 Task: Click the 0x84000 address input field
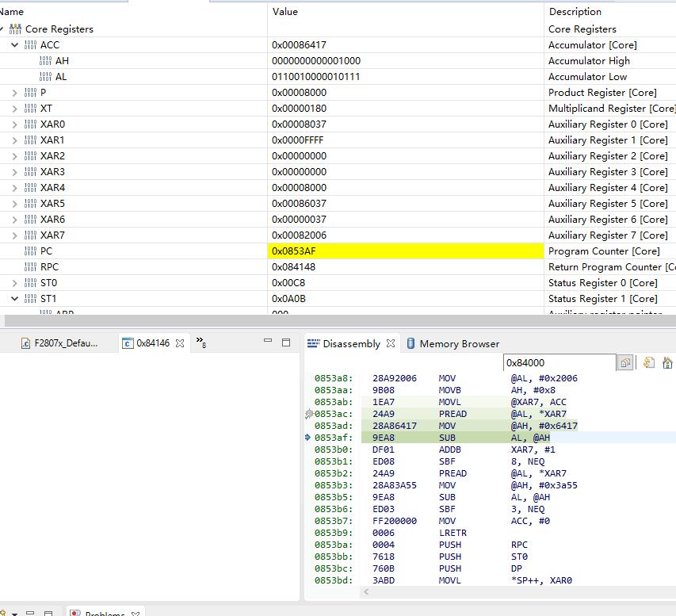point(560,363)
